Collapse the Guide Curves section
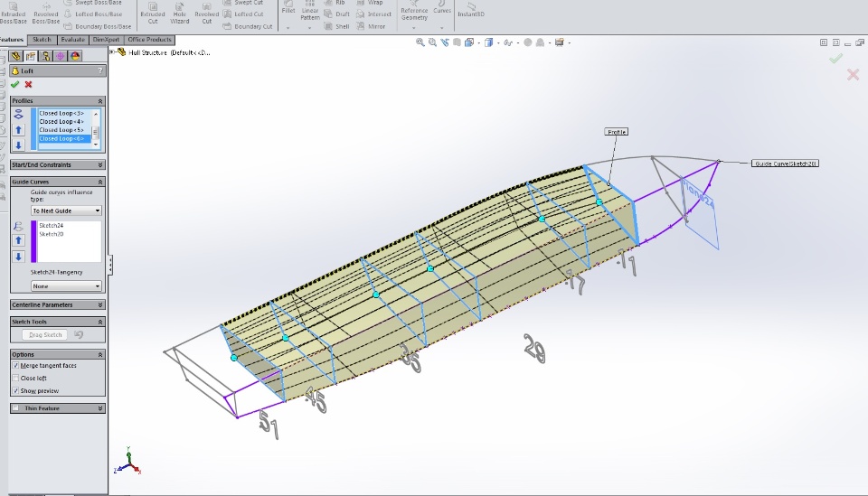The height and width of the screenshot is (496, 868). coord(100,182)
